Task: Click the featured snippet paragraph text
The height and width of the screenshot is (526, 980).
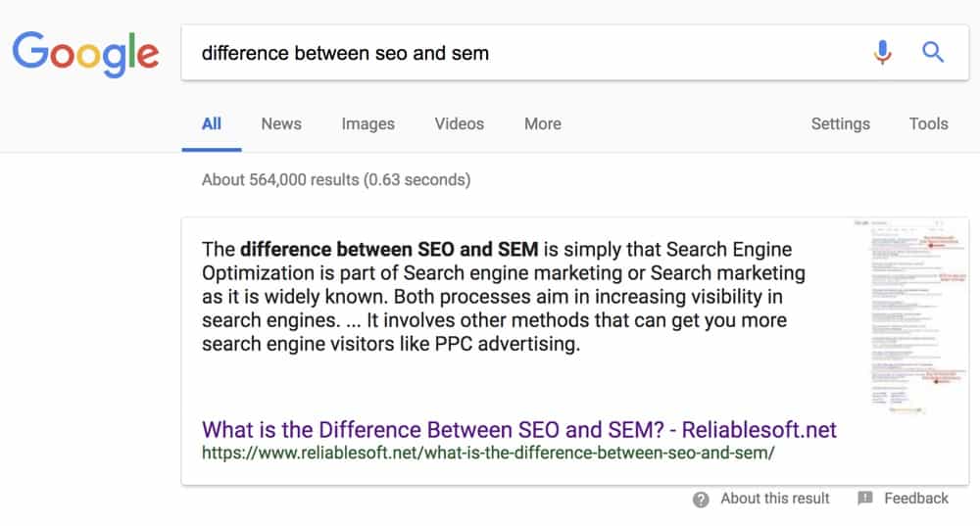Action: click(500, 296)
